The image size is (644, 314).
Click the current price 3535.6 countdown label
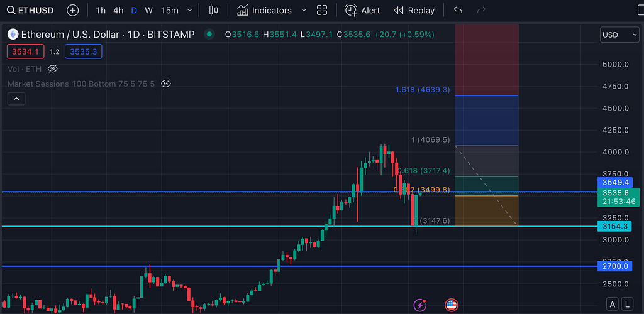[x=619, y=197]
